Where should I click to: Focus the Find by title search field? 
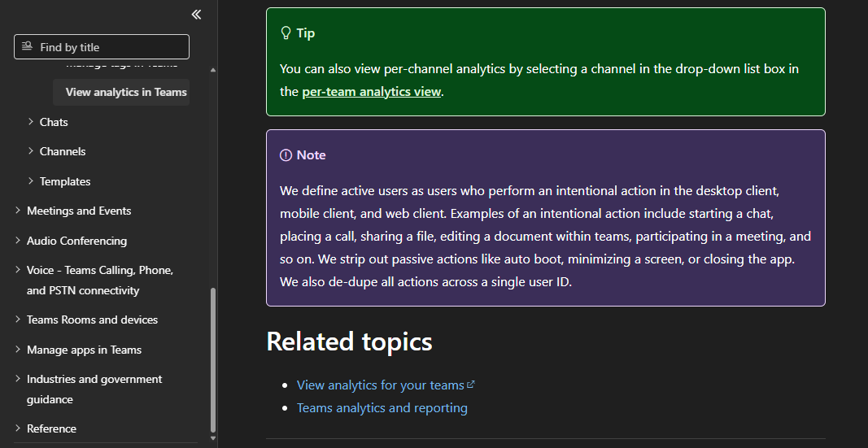(x=102, y=47)
